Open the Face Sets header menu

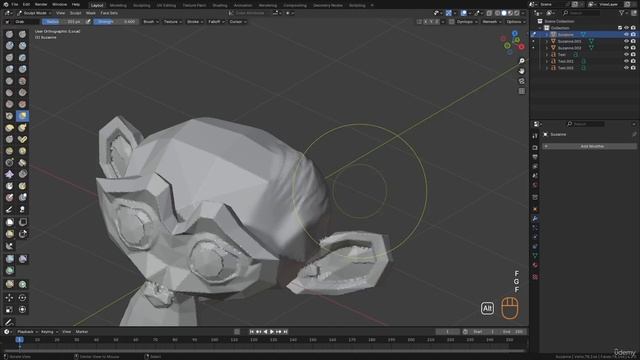click(x=109, y=13)
